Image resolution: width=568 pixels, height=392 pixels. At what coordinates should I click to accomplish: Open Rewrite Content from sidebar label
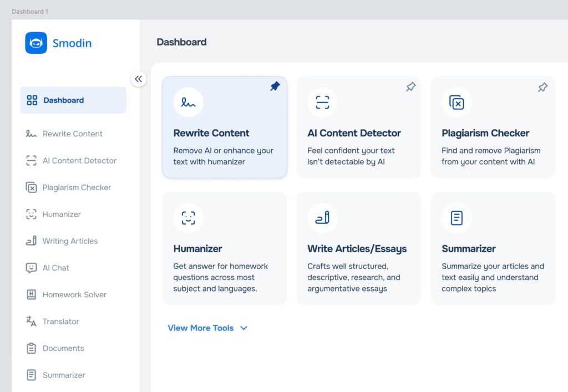(73, 134)
